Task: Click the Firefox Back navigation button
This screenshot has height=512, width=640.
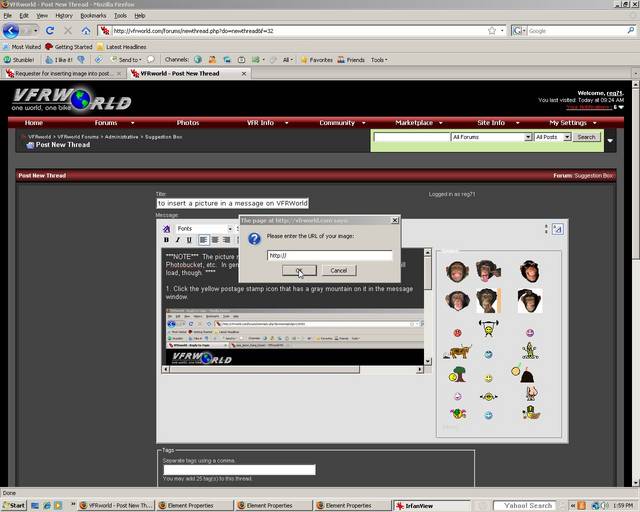Action: [11, 31]
